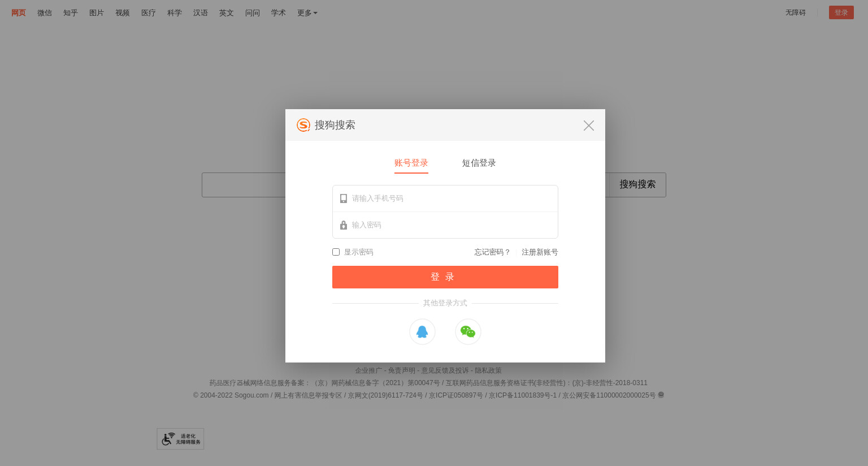Focus the 请输入手机号码 input field

click(x=445, y=199)
